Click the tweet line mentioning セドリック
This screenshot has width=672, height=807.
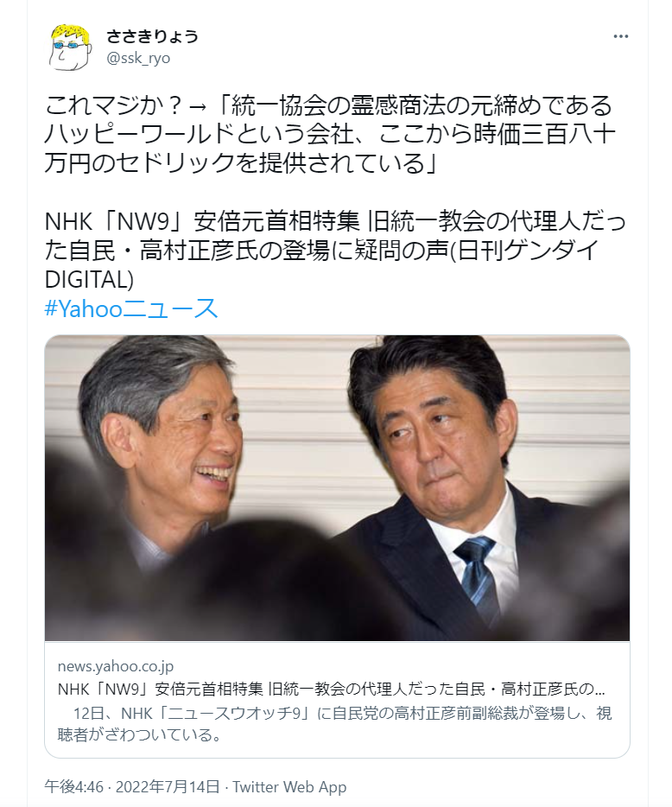click(x=241, y=163)
